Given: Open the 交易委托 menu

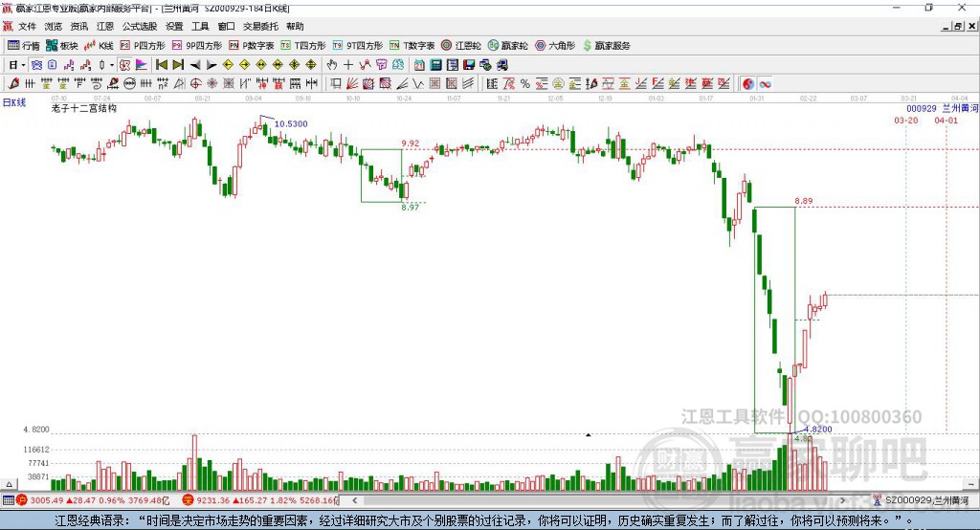Looking at the screenshot, I should pos(260,26).
